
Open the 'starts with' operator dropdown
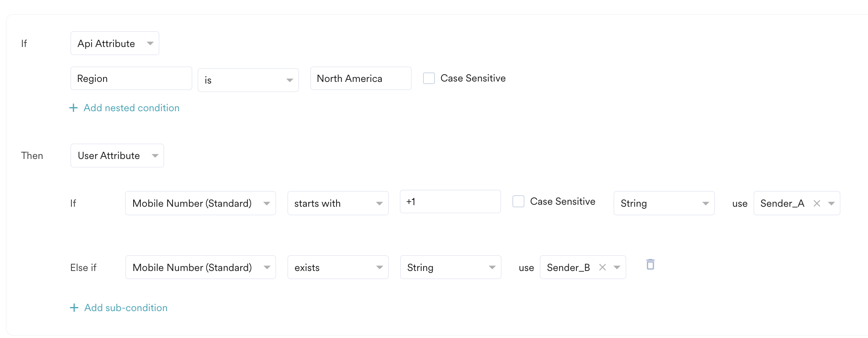pos(338,204)
